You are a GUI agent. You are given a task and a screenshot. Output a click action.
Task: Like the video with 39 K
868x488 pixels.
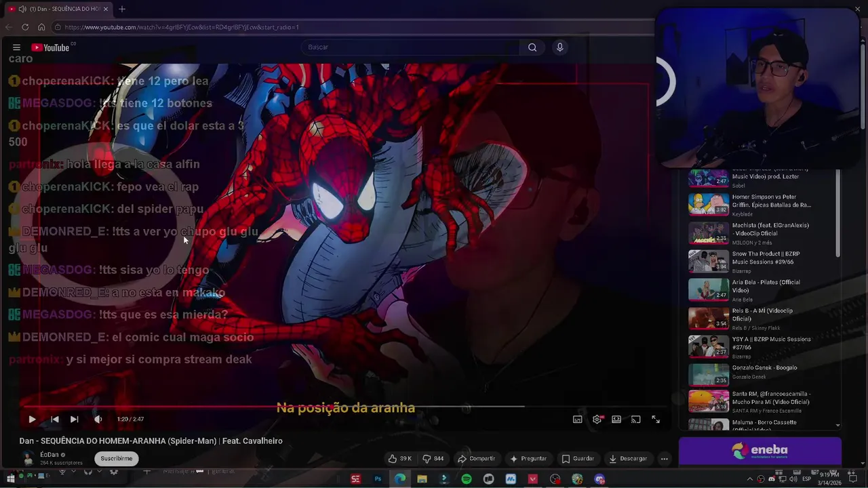pyautogui.click(x=400, y=459)
